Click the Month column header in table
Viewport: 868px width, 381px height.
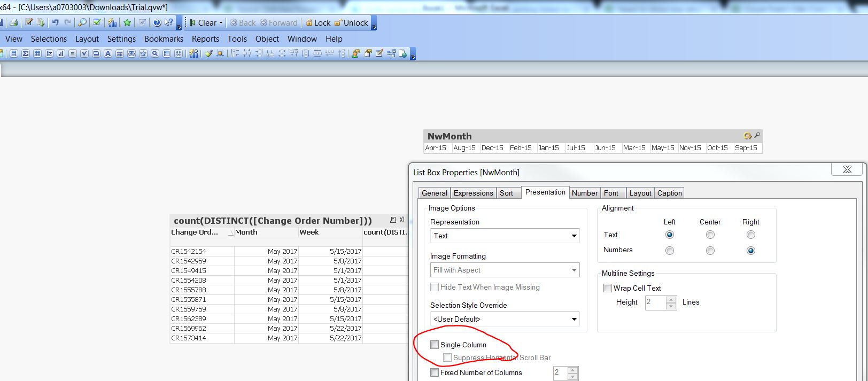(266, 232)
